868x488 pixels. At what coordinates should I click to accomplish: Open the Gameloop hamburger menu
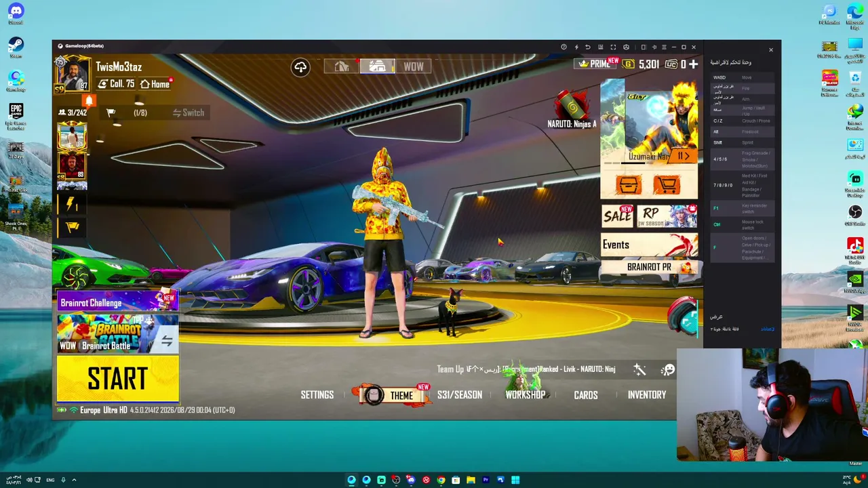coord(664,47)
